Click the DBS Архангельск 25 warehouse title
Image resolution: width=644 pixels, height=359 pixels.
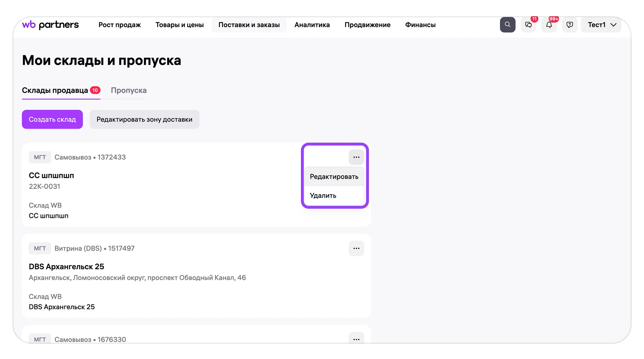click(66, 267)
